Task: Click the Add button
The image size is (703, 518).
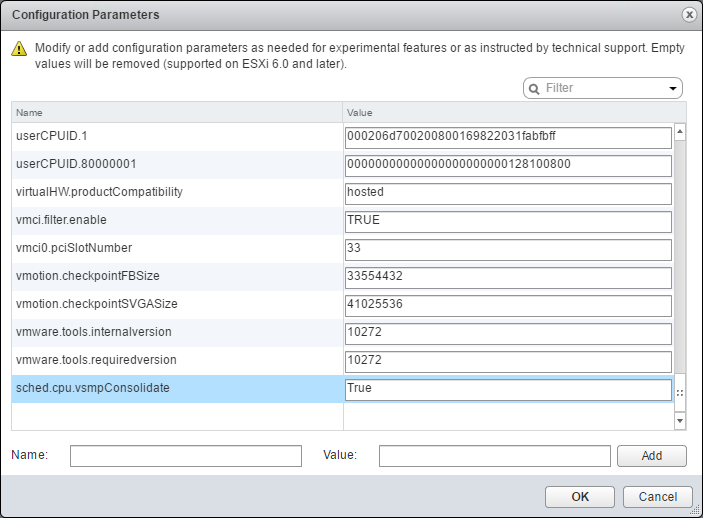Action: (651, 456)
